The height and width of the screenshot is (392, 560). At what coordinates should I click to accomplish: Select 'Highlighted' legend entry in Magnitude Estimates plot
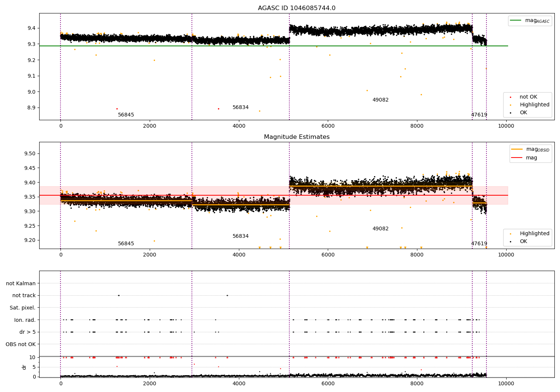click(x=535, y=234)
